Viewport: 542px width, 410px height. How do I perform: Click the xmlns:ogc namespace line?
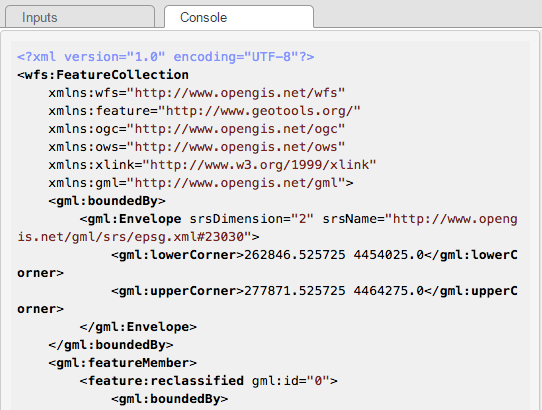click(197, 129)
